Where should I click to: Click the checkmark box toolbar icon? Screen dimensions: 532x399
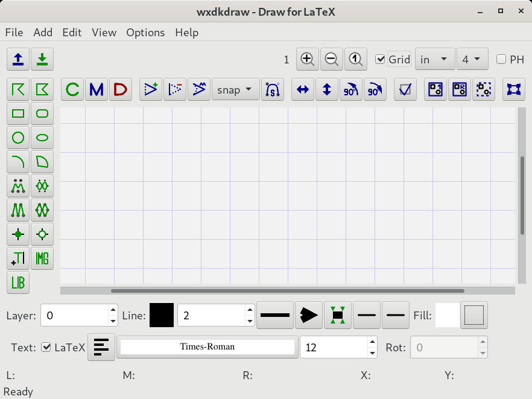(x=405, y=90)
